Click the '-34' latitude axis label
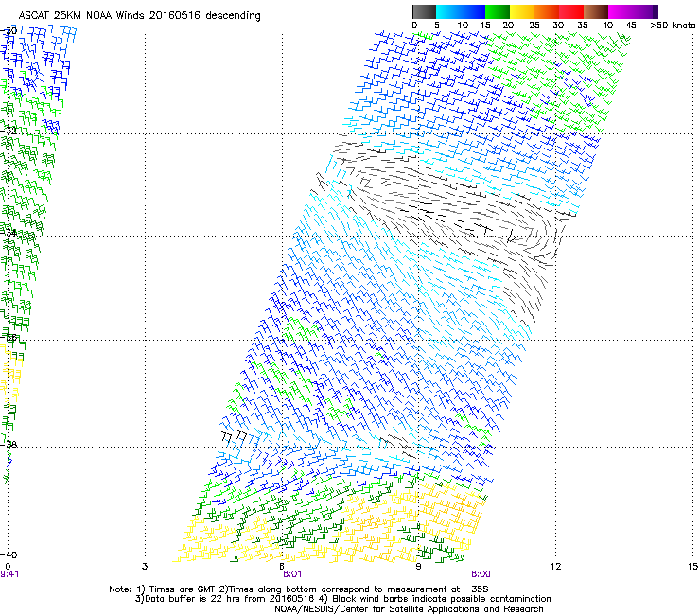Screen dimensions: 700x615 pos(9,233)
